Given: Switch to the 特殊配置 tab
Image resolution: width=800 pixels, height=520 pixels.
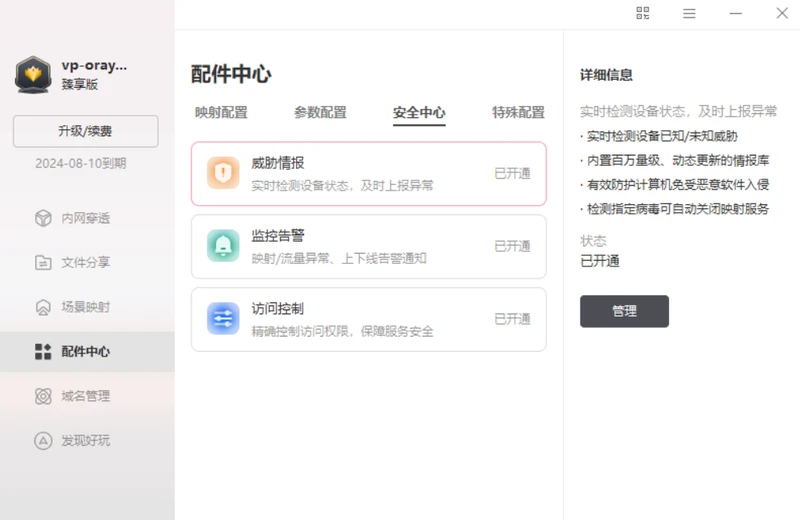Looking at the screenshot, I should (x=518, y=112).
